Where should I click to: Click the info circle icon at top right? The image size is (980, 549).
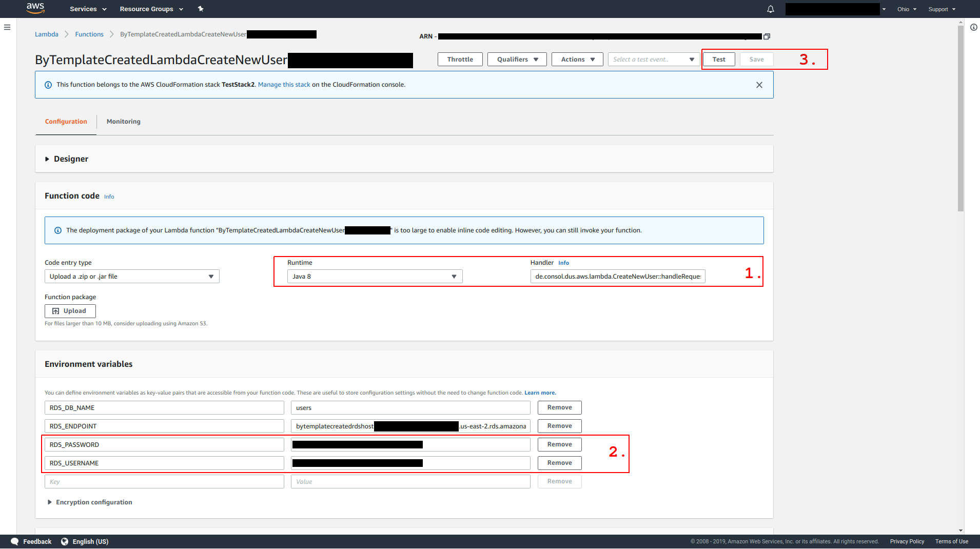(973, 27)
